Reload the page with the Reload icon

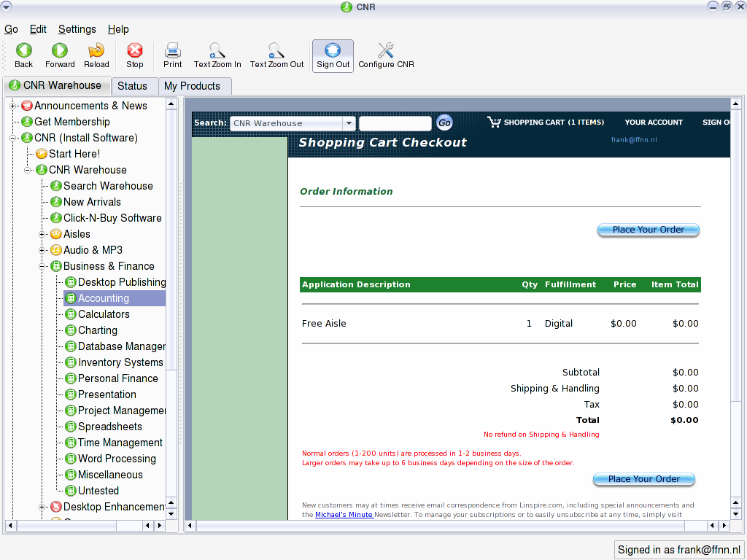tap(96, 50)
